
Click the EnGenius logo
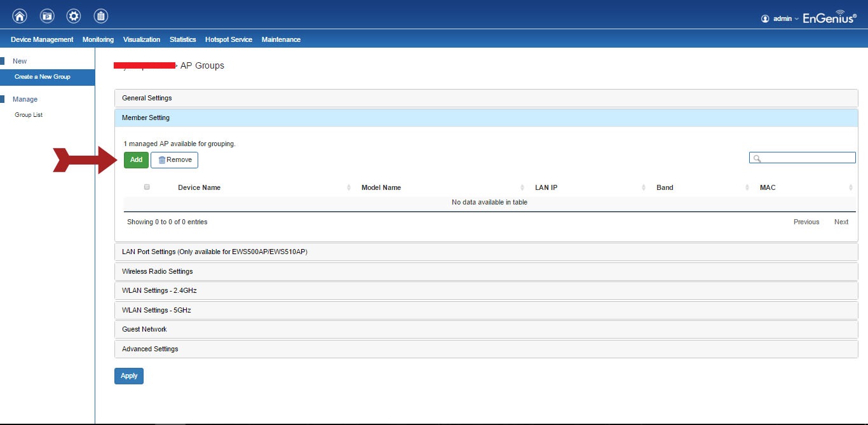click(829, 17)
